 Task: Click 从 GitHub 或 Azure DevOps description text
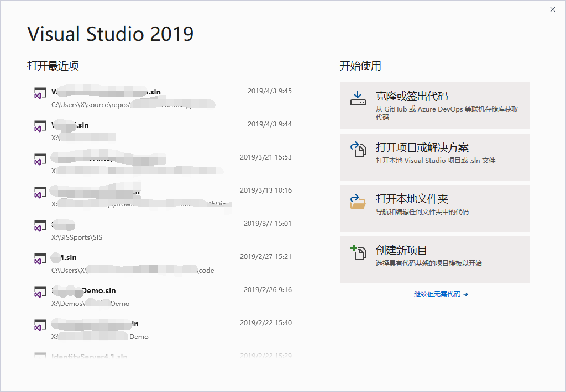[x=447, y=113]
